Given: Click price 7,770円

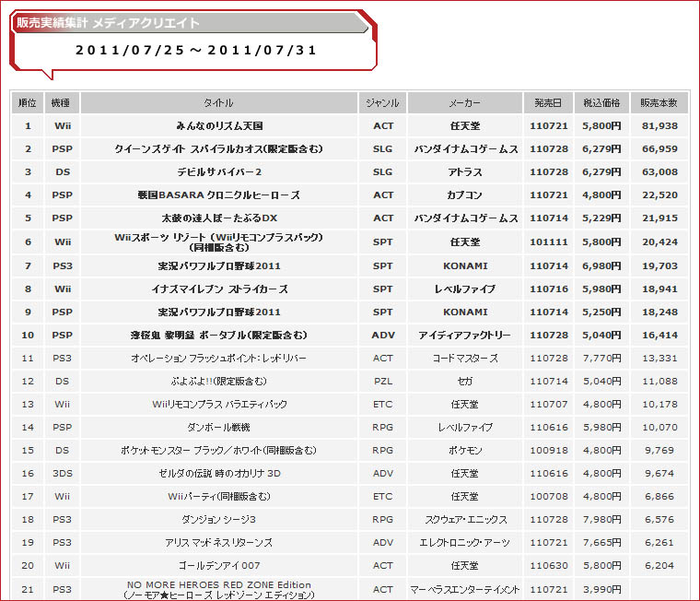Looking at the screenshot, I should [601, 359].
